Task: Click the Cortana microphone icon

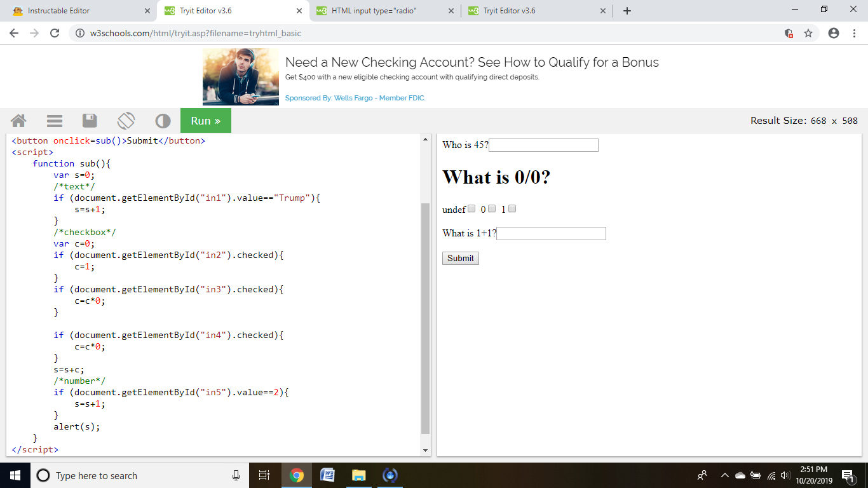Action: click(236, 475)
